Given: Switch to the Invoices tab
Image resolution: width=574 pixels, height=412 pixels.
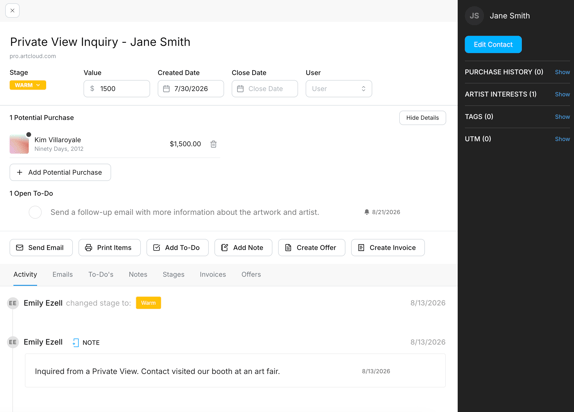Looking at the screenshot, I should 213,274.
